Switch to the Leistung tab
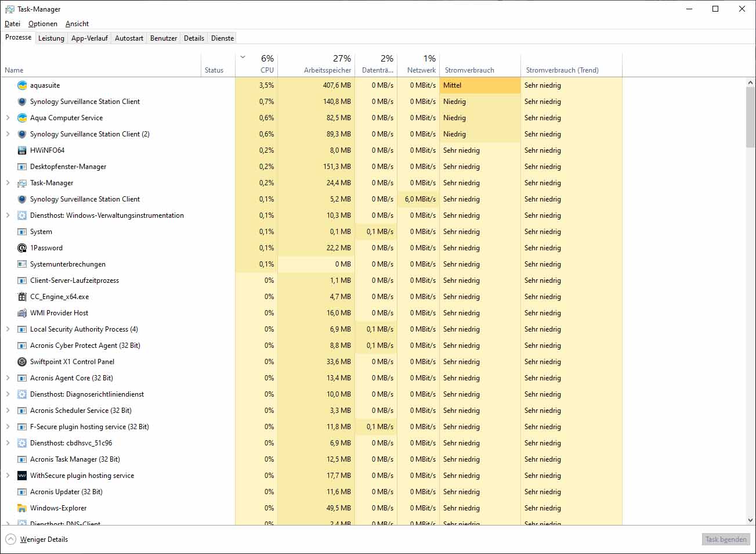The height and width of the screenshot is (554, 756). [51, 38]
